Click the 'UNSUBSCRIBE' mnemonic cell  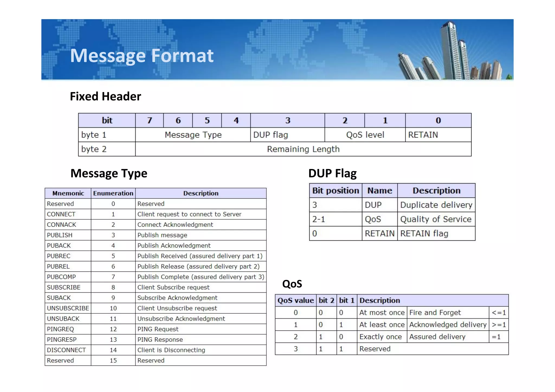68,308
